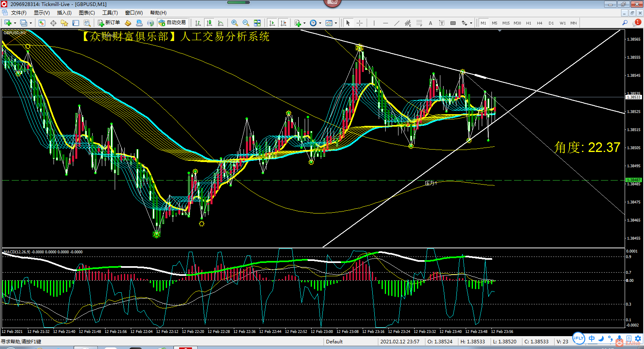Select the trendline drawing tool

pos(396,23)
